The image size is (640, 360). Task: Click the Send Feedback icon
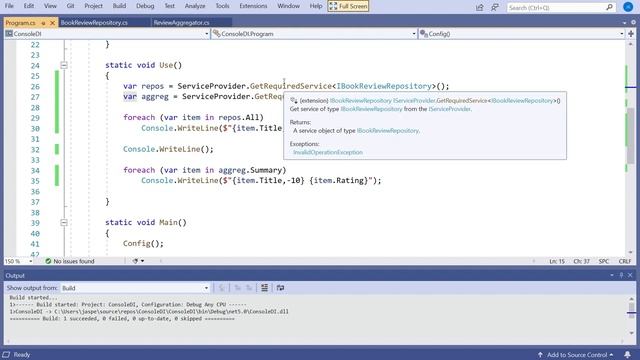click(x=495, y=7)
